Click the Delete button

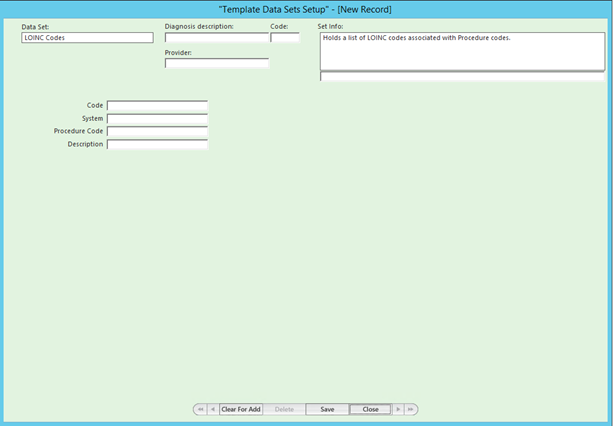click(x=284, y=409)
